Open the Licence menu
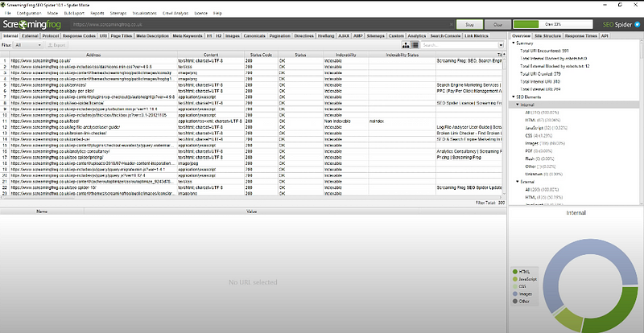Image resolution: width=644 pixels, height=333 pixels. coord(200,13)
